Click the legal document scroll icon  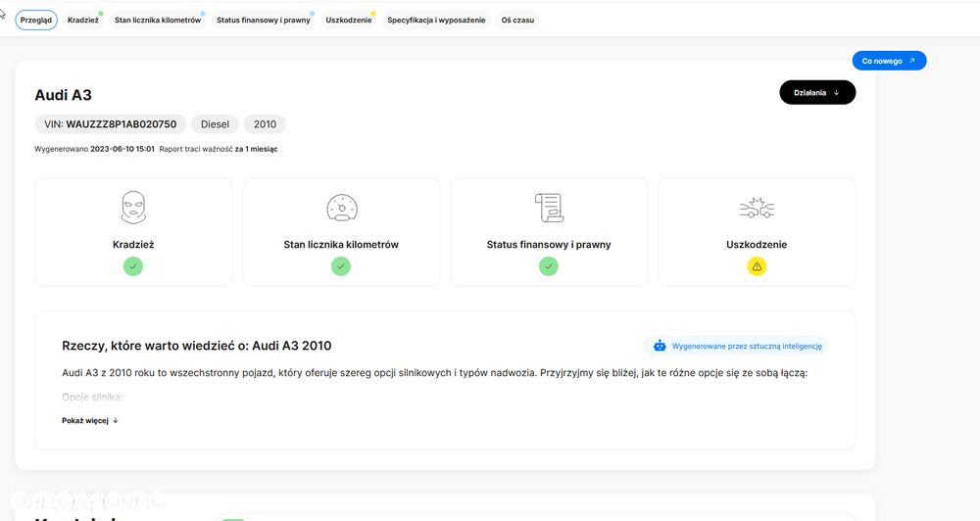point(549,208)
